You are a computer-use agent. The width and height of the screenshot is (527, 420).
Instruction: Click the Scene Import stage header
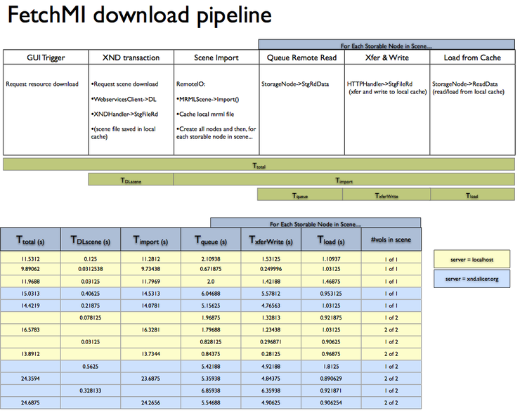click(216, 57)
